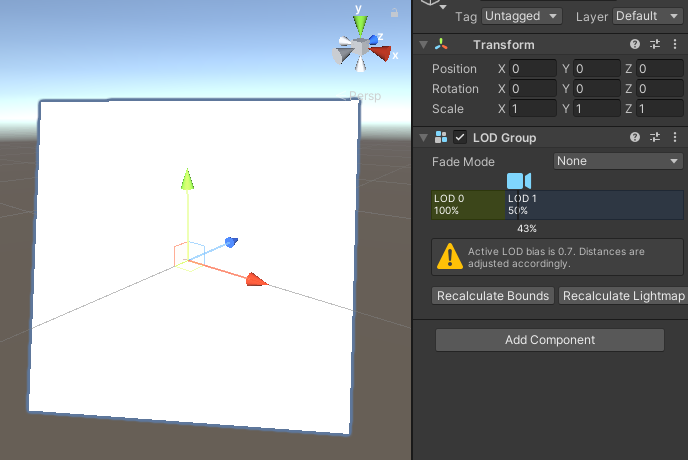Viewport: 688px width, 460px height.
Task: Click the gray cone left of the gizmo cube
Action: tap(342, 55)
